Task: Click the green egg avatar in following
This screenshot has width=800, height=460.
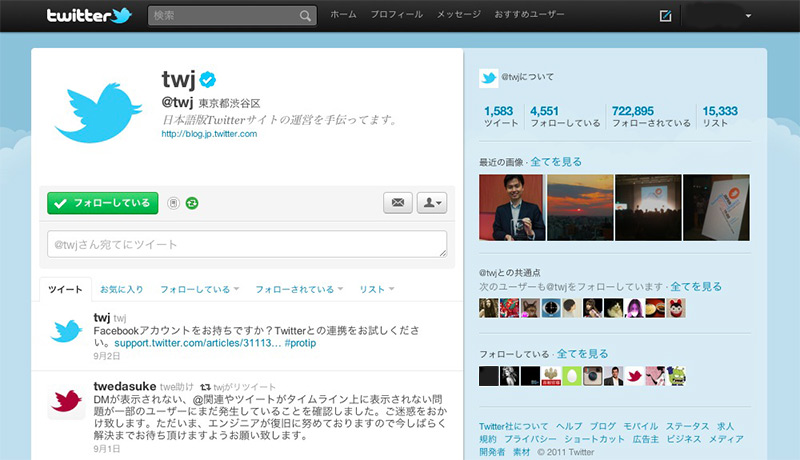Action: coord(572,376)
